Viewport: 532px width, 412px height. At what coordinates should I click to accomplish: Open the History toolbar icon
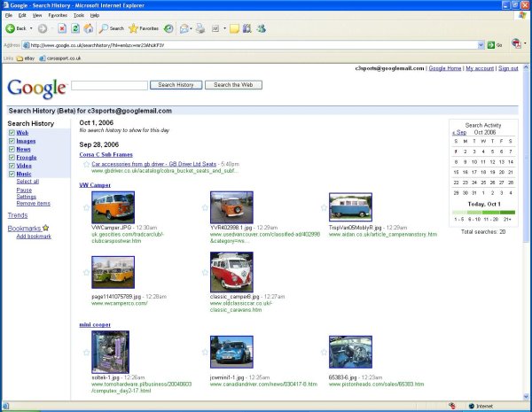pyautogui.click(x=168, y=29)
